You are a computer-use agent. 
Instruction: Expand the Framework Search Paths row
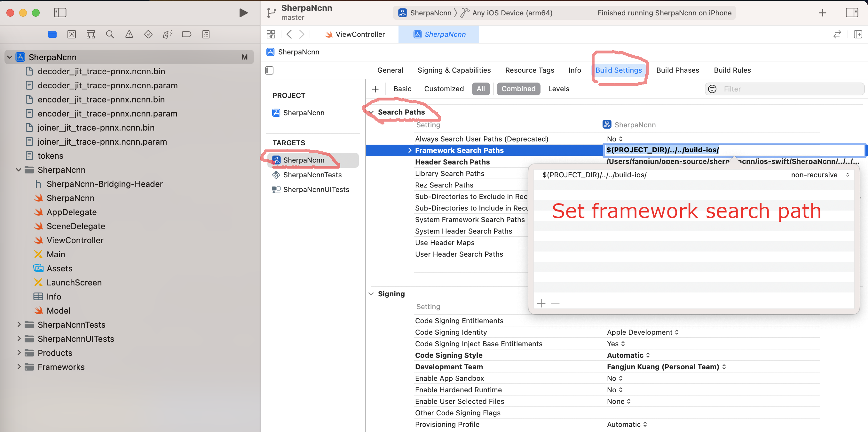[410, 150]
